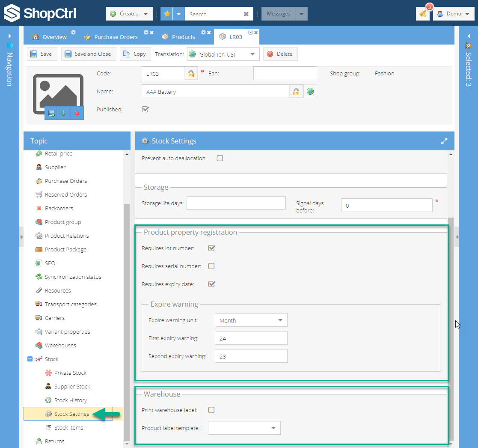Open Stock Items topic
Viewport: 478px width, 448px height.
(68, 428)
